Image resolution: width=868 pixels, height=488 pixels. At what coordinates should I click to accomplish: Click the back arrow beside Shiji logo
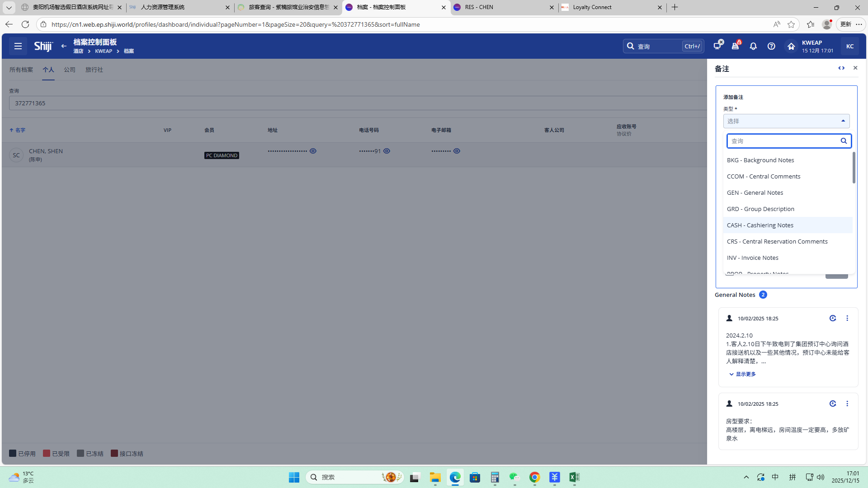pos(64,46)
